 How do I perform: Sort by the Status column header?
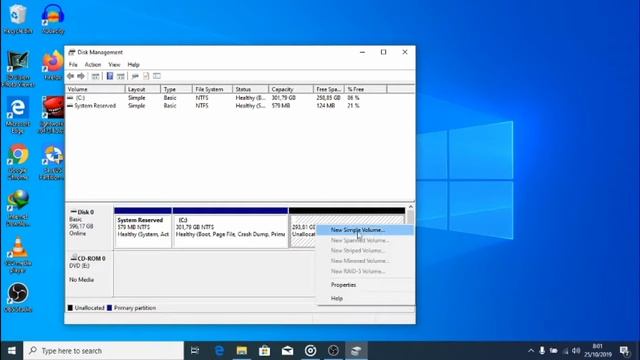click(x=250, y=89)
